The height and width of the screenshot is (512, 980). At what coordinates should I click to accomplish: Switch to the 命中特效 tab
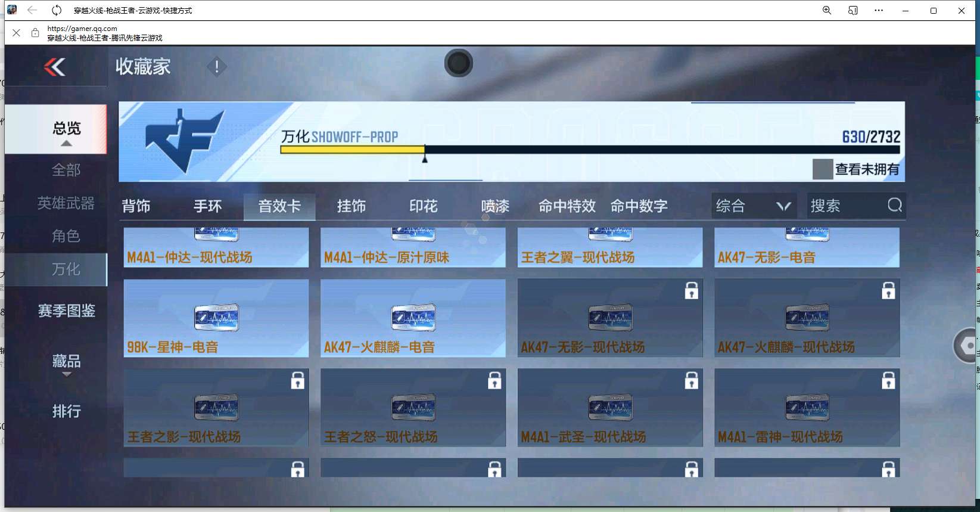tap(567, 206)
